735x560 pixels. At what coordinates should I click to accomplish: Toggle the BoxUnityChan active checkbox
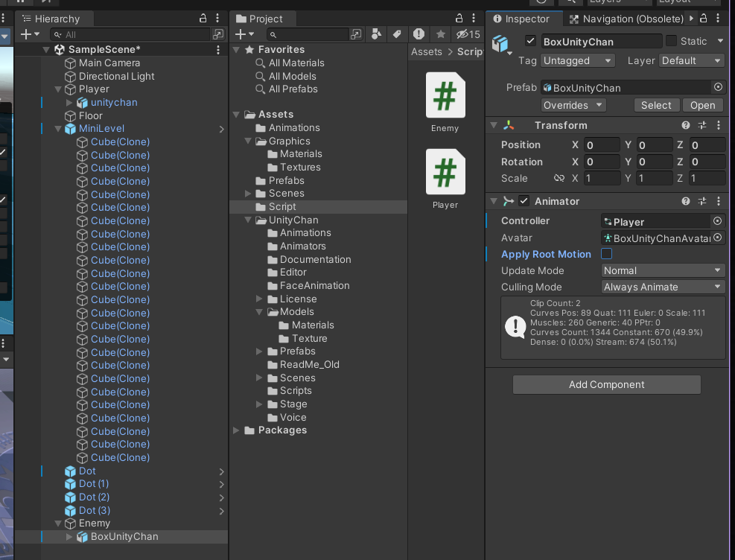[530, 41]
